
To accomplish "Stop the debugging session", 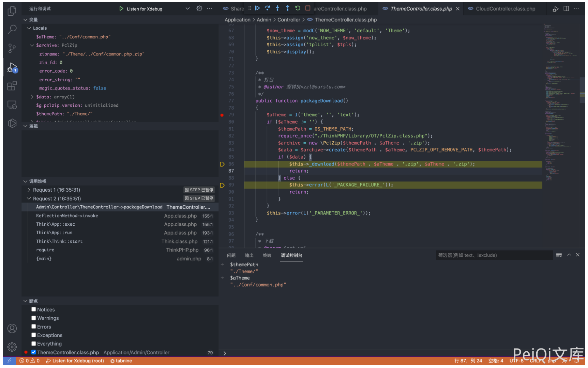I will (308, 8).
